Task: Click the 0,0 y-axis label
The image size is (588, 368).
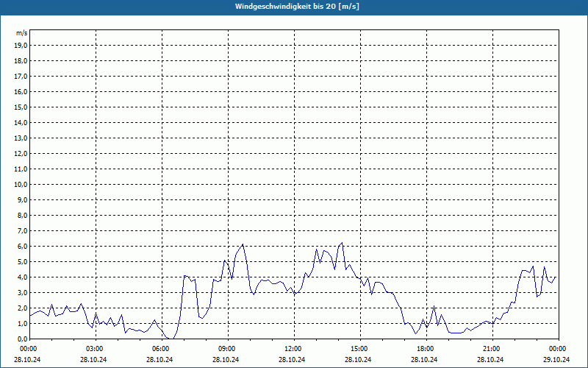Action: pos(22,339)
